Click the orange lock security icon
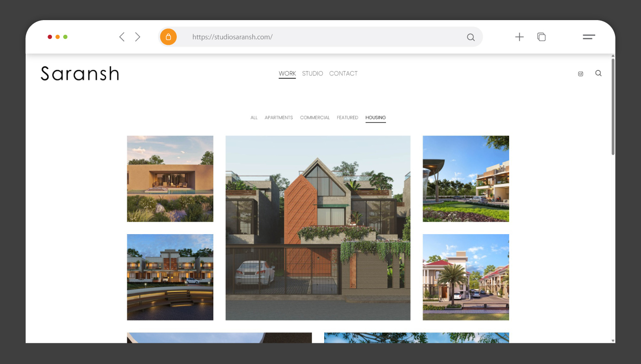The image size is (641, 364). tap(168, 37)
